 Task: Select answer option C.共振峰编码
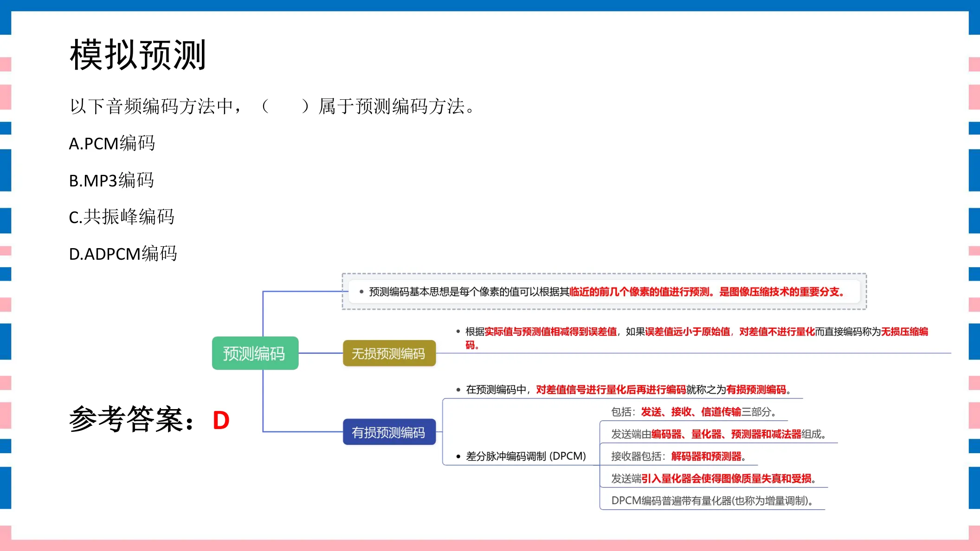tap(122, 217)
